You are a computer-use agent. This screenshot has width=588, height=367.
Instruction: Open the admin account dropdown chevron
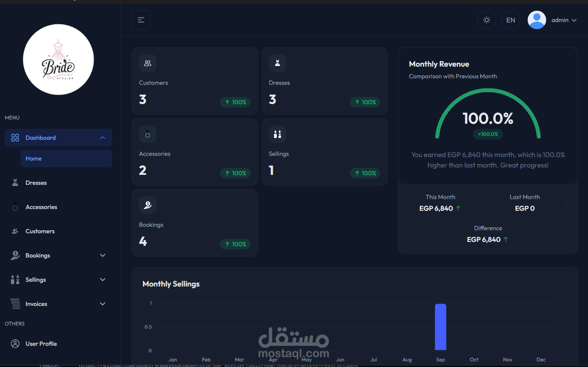pyautogui.click(x=574, y=20)
